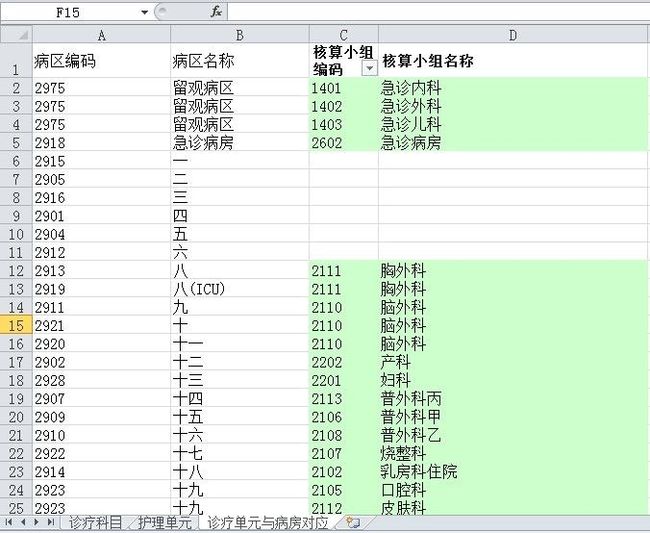Select column D header
The height and width of the screenshot is (533, 650).
pyautogui.click(x=513, y=35)
